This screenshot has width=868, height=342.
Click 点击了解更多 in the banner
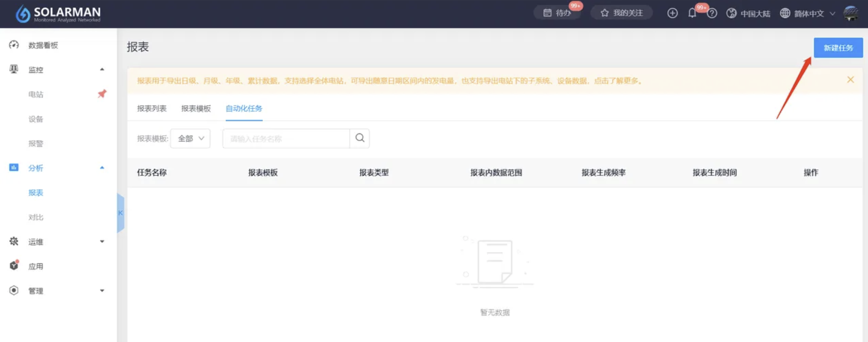pyautogui.click(x=617, y=81)
